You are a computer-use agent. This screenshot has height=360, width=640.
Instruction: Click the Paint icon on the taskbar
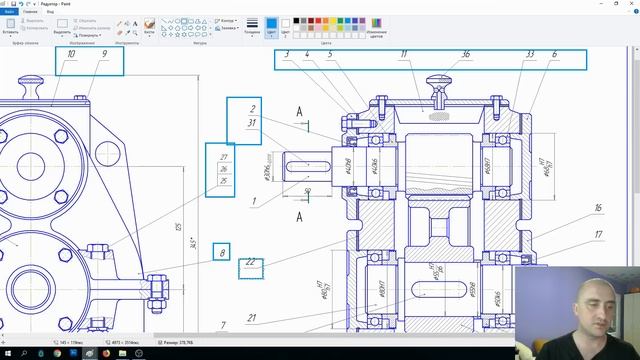pos(90,353)
